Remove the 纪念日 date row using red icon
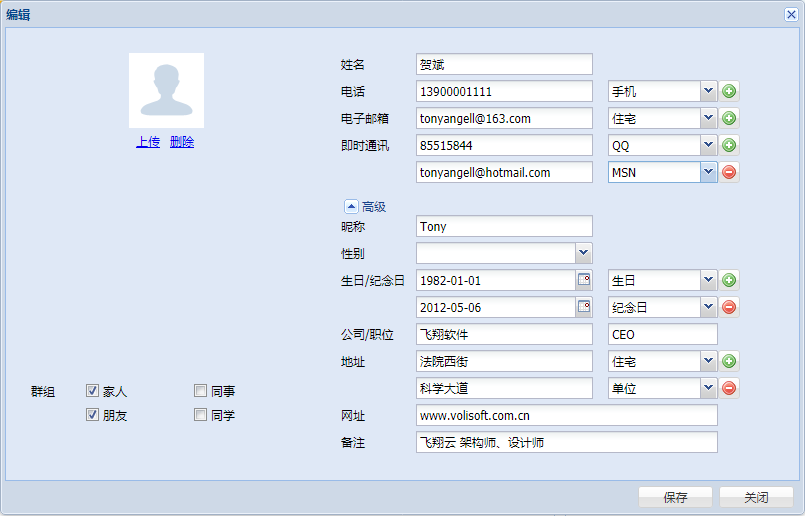 (x=729, y=307)
